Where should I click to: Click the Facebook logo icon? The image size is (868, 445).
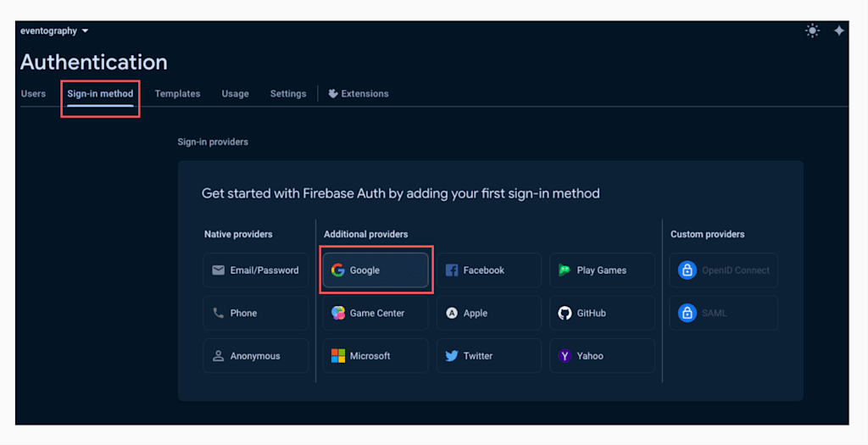click(452, 270)
